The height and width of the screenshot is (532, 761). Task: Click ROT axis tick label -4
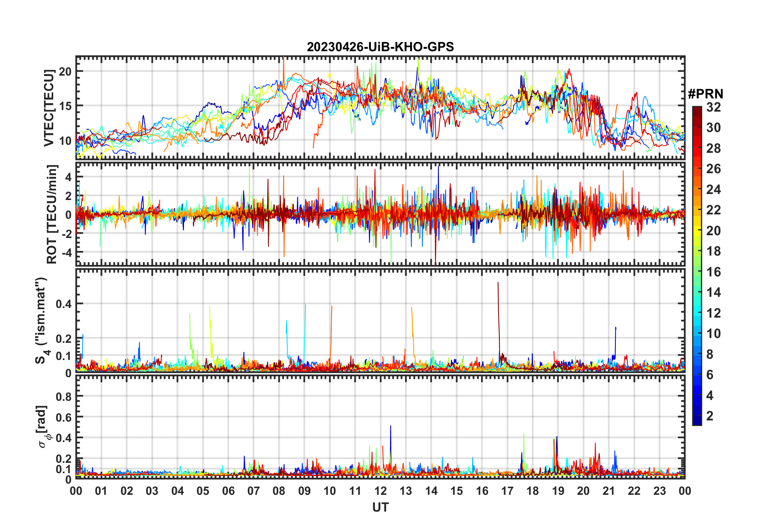click(66, 252)
